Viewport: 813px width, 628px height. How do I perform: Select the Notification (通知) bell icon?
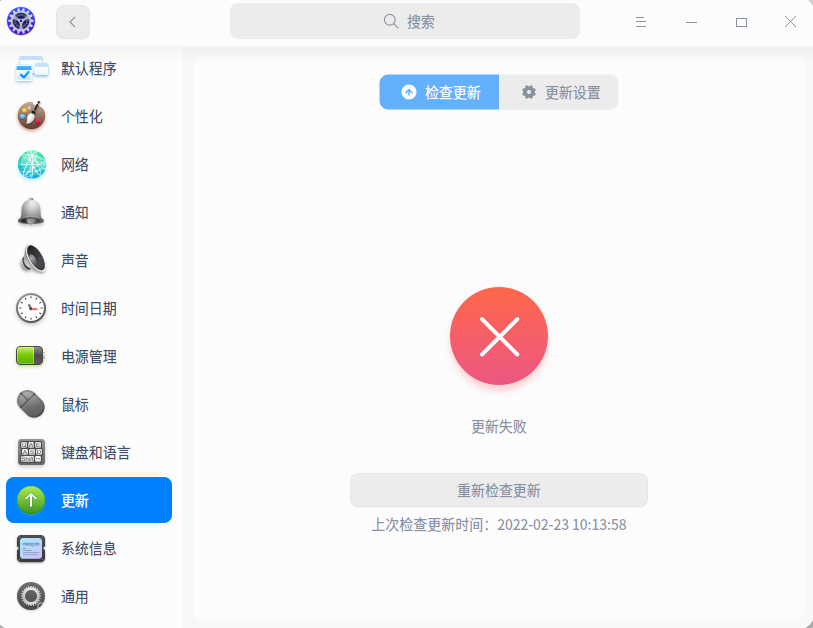pos(31,212)
